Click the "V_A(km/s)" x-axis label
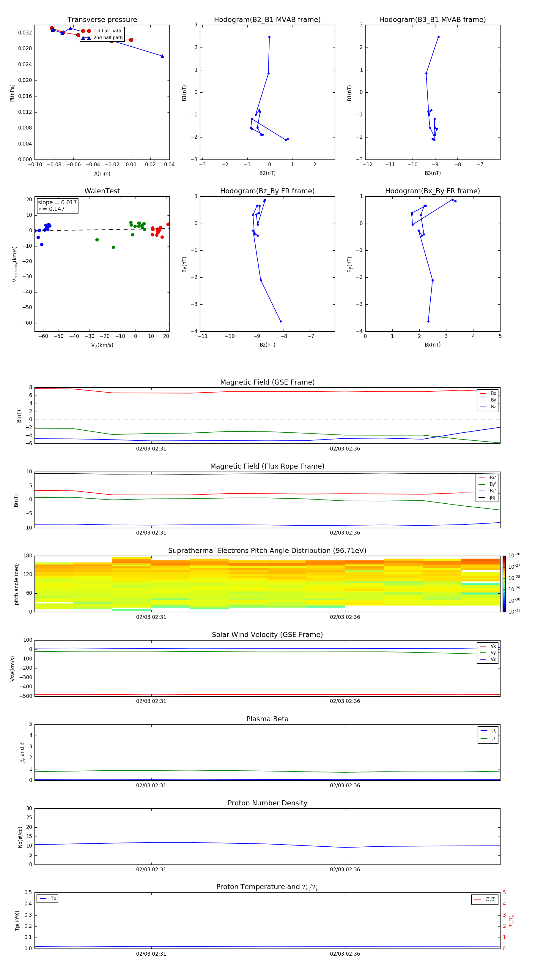Screen dimensions: 535x980 click(102, 345)
